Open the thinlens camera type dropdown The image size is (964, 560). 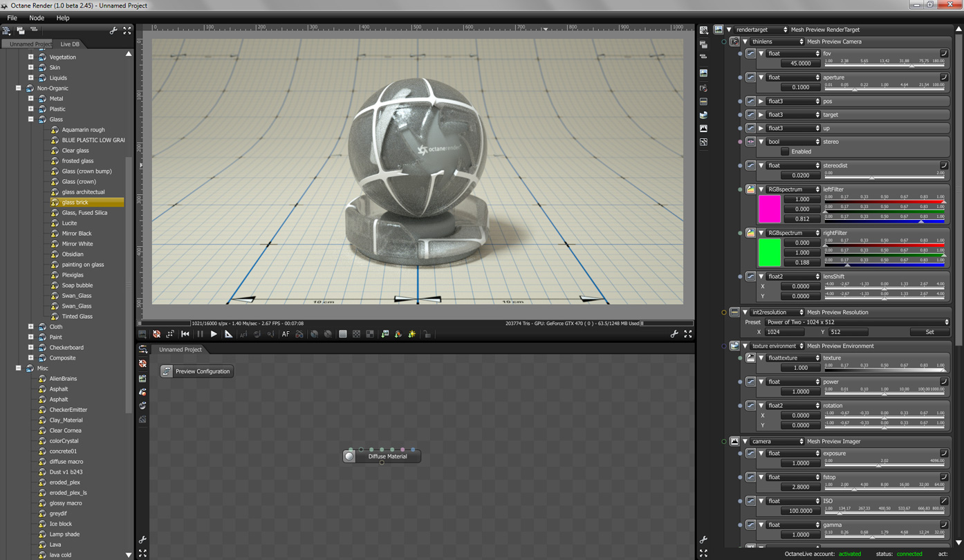pyautogui.click(x=777, y=41)
